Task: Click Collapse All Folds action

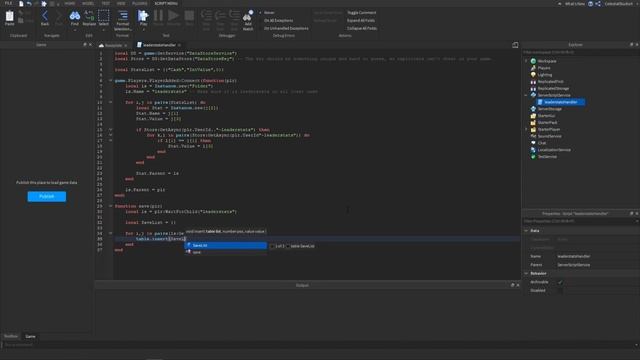Action: 362,29
